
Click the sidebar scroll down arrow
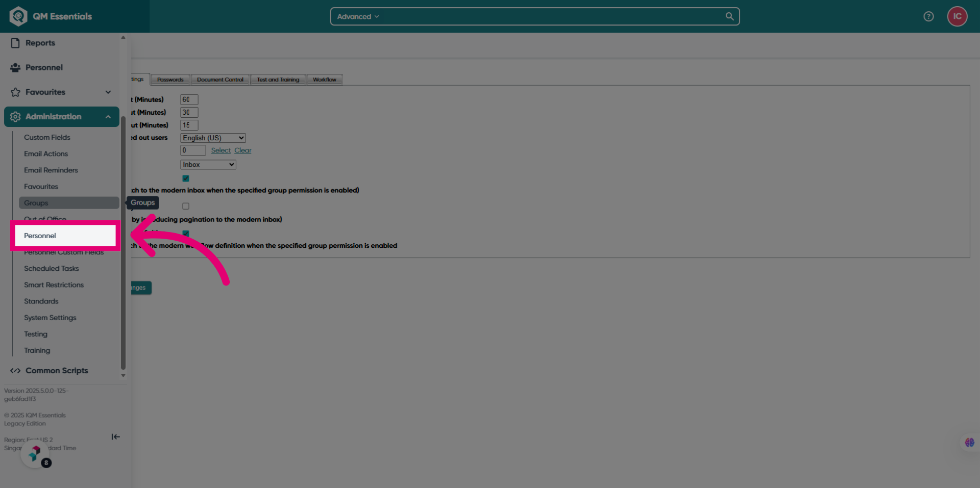123,375
